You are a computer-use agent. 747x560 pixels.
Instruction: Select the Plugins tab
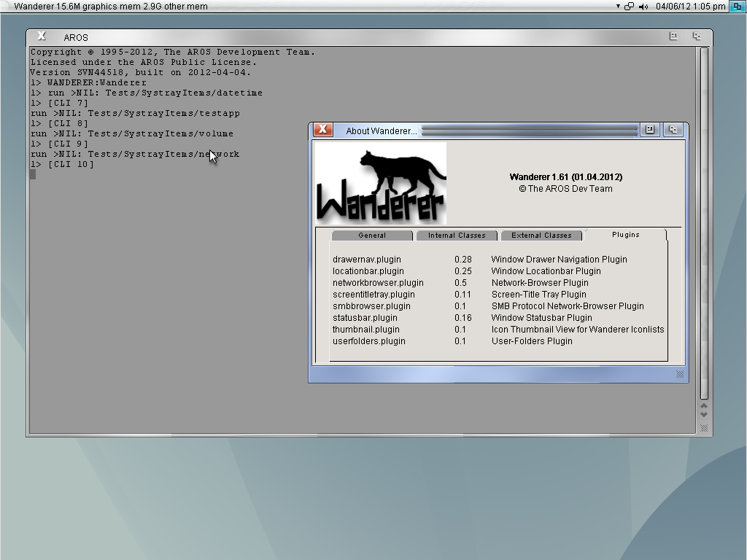625,235
